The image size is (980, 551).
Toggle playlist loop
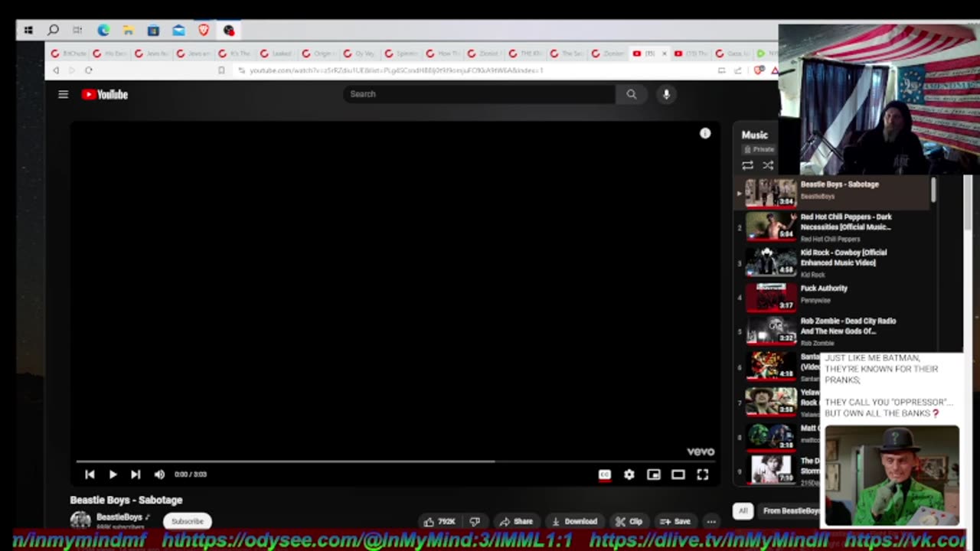(x=747, y=165)
